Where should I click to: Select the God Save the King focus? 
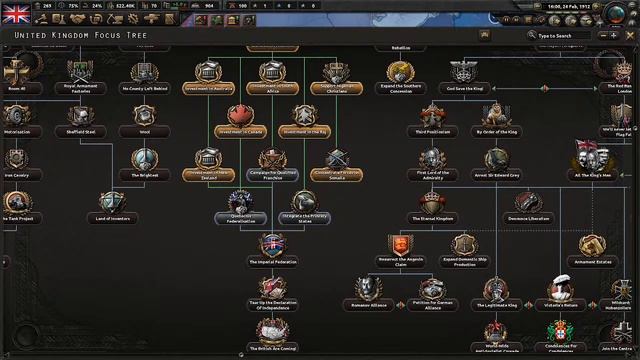pos(464,78)
